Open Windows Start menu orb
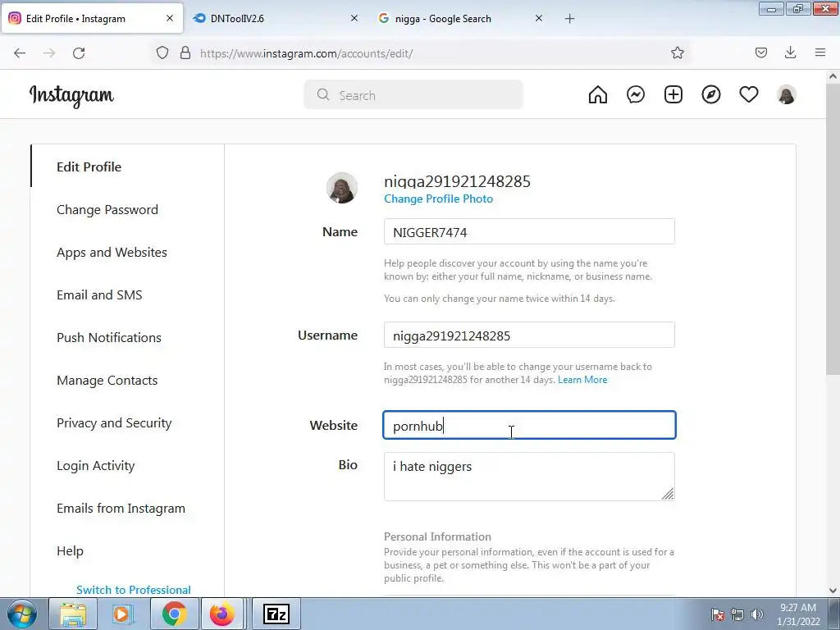The image size is (840, 630). coord(22,614)
